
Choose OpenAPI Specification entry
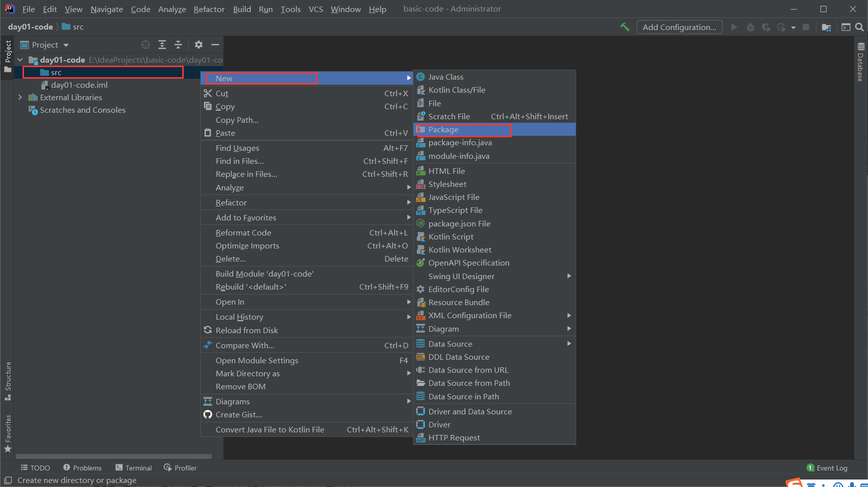click(x=495, y=263)
